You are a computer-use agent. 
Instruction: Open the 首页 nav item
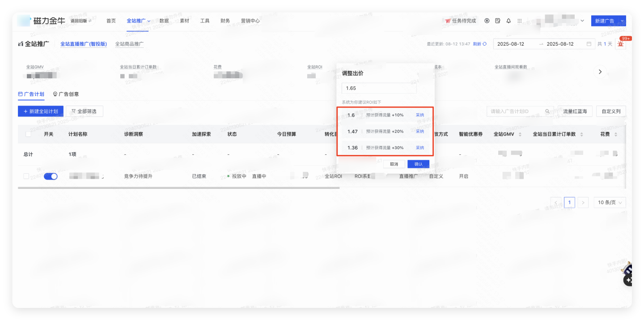pos(111,21)
